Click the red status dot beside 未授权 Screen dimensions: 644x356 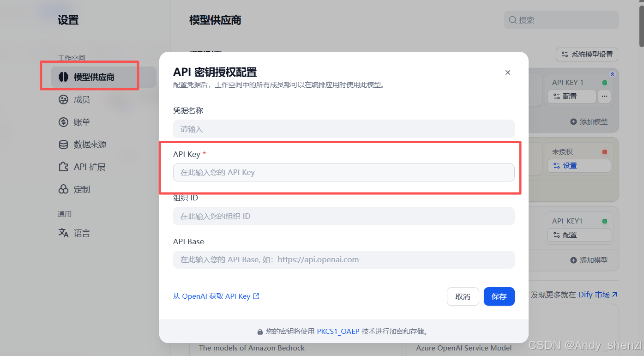click(x=605, y=152)
